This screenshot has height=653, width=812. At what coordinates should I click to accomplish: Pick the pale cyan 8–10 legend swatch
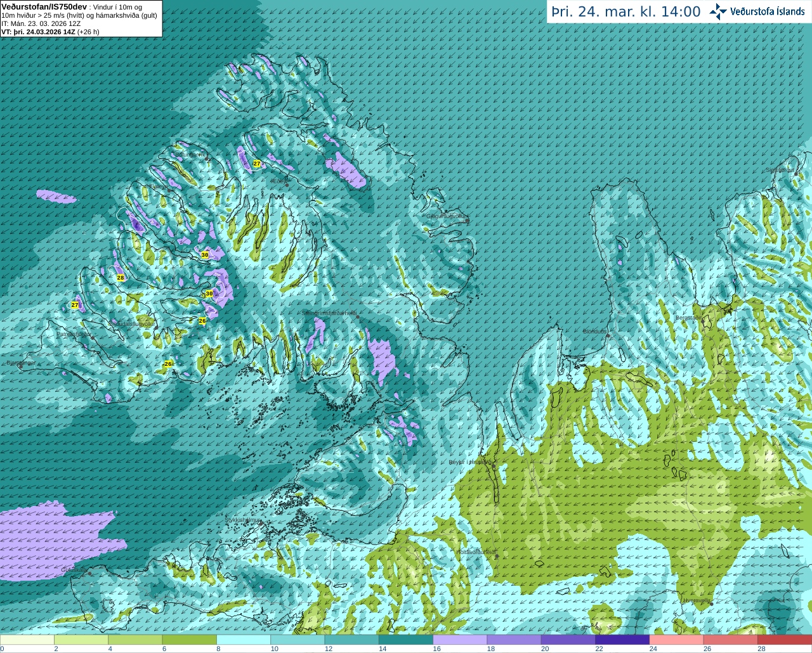pos(243,640)
